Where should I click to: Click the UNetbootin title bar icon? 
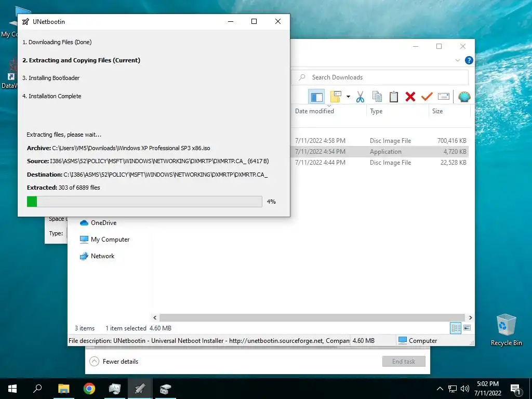[25, 22]
